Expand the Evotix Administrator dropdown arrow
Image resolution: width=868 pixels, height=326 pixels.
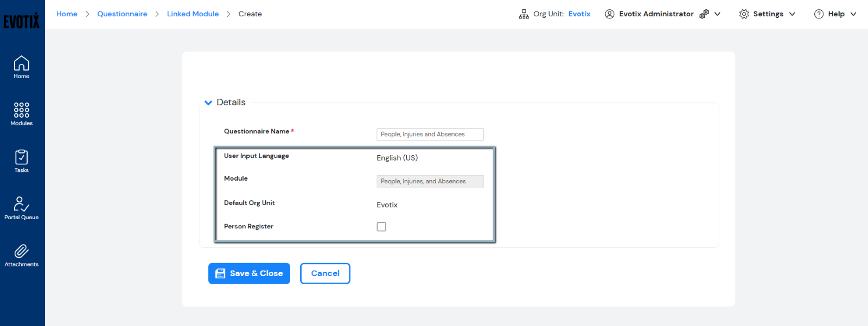tap(717, 14)
